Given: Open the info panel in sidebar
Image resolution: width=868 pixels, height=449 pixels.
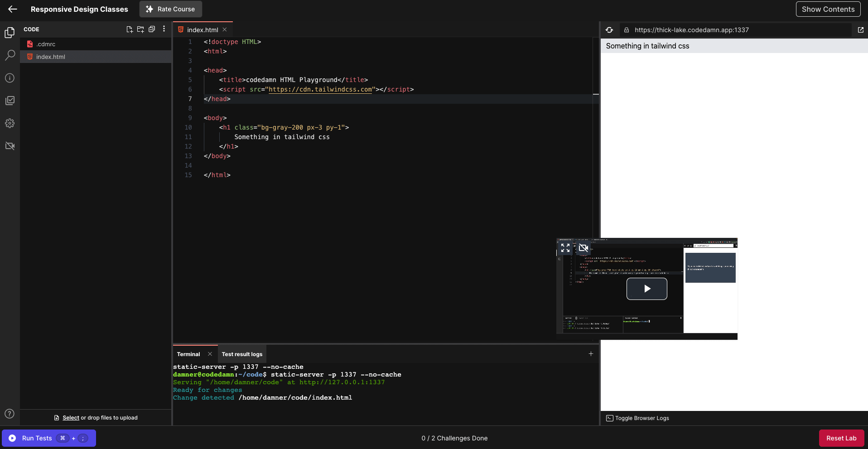Looking at the screenshot, I should [10, 78].
